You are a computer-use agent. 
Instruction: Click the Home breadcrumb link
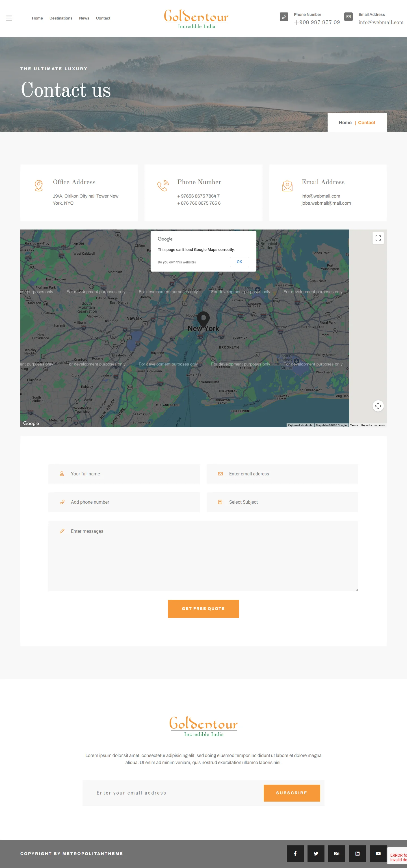tap(345, 123)
